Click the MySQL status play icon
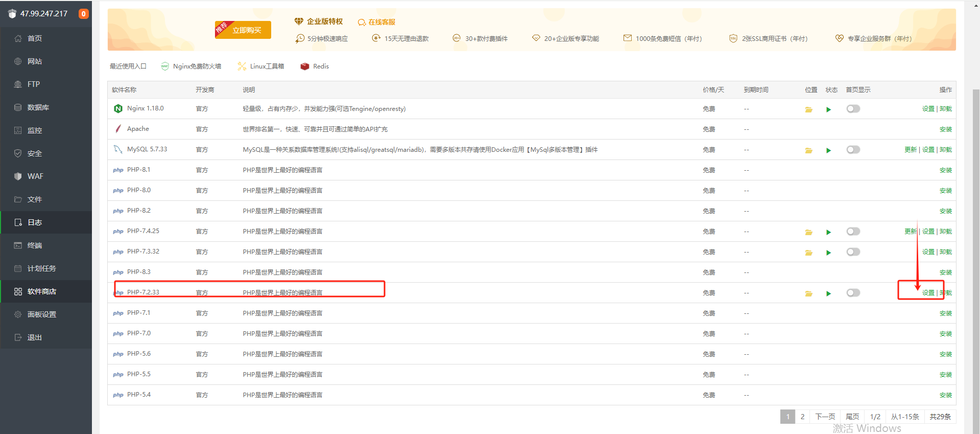The height and width of the screenshot is (434, 980). [828, 150]
